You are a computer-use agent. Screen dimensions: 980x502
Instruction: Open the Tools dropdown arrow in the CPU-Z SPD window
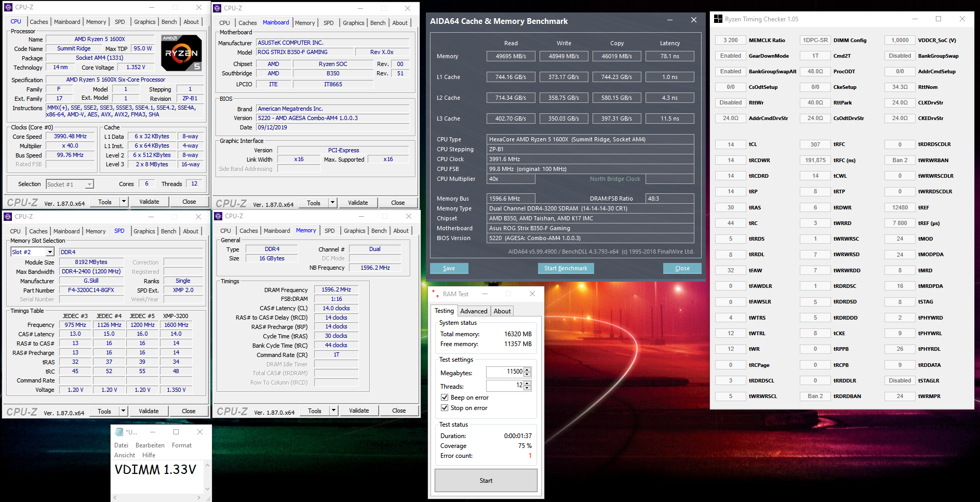(x=123, y=411)
